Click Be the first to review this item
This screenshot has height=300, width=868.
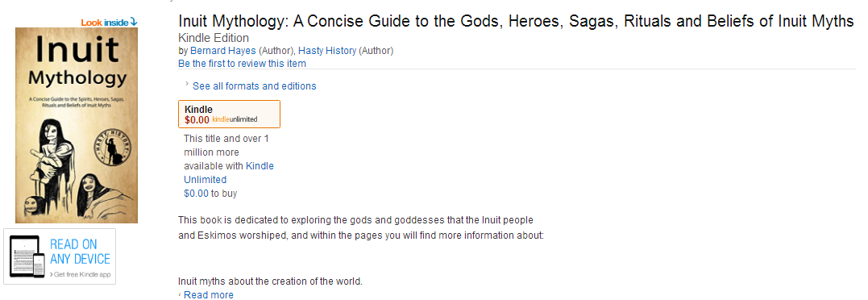point(242,63)
